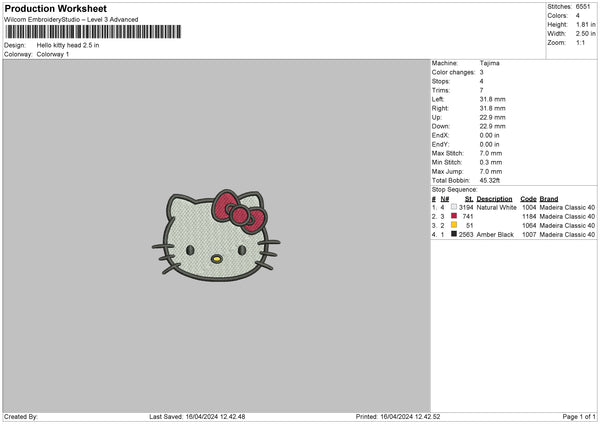Click stitch count 741 in row 2

pyautogui.click(x=468, y=217)
